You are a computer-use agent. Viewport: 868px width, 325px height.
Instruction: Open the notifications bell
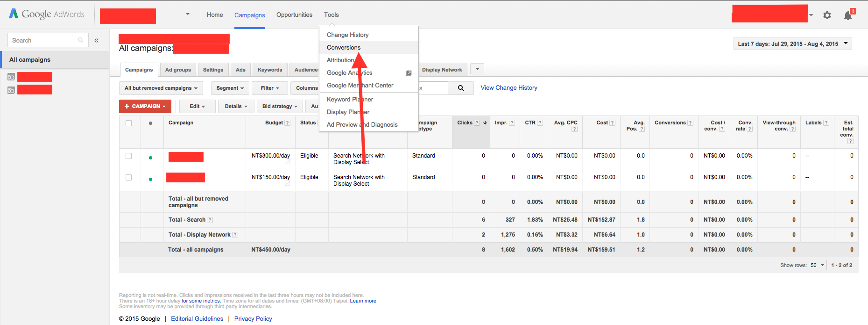[x=849, y=14]
